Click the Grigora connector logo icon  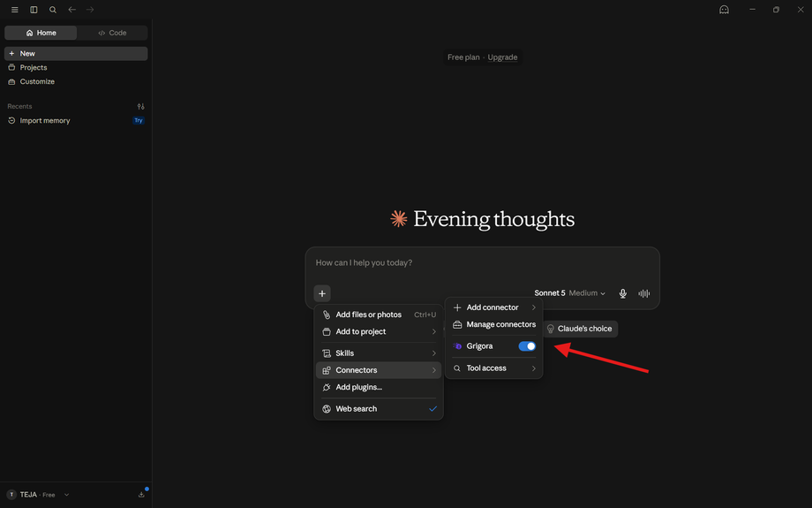pos(457,346)
